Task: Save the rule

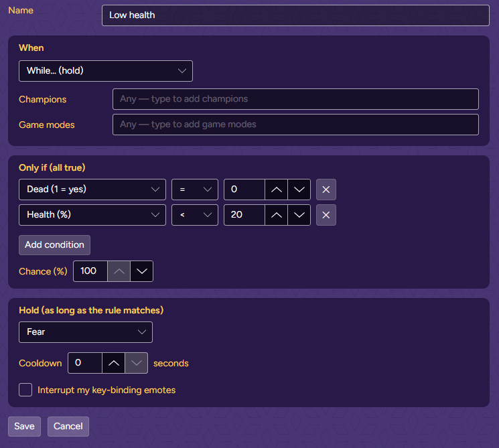Action: pyautogui.click(x=24, y=427)
